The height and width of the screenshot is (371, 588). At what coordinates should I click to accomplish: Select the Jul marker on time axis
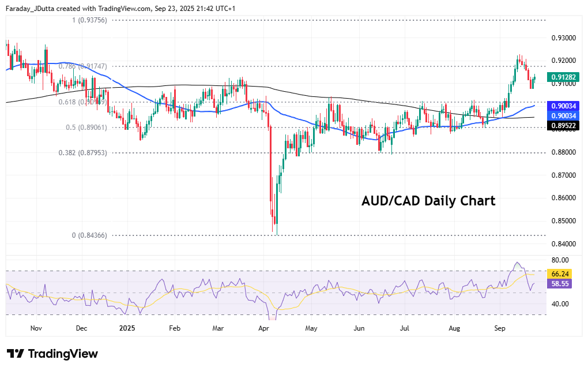405,328
